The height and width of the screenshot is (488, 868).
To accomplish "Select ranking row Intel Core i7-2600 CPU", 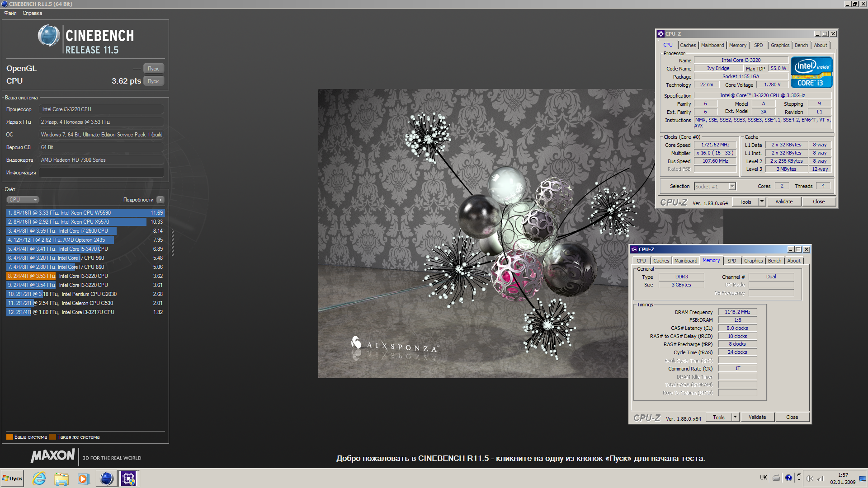I will tap(85, 231).
